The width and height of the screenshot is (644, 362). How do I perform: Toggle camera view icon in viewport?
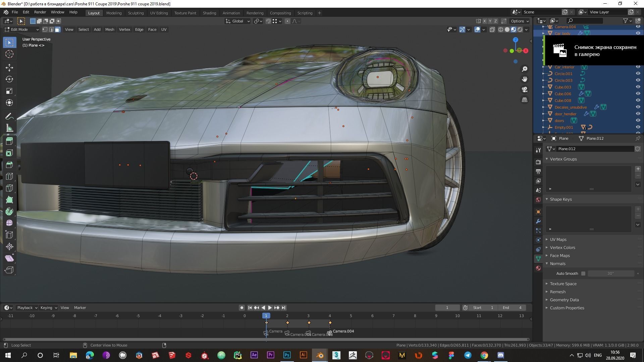coord(525,89)
